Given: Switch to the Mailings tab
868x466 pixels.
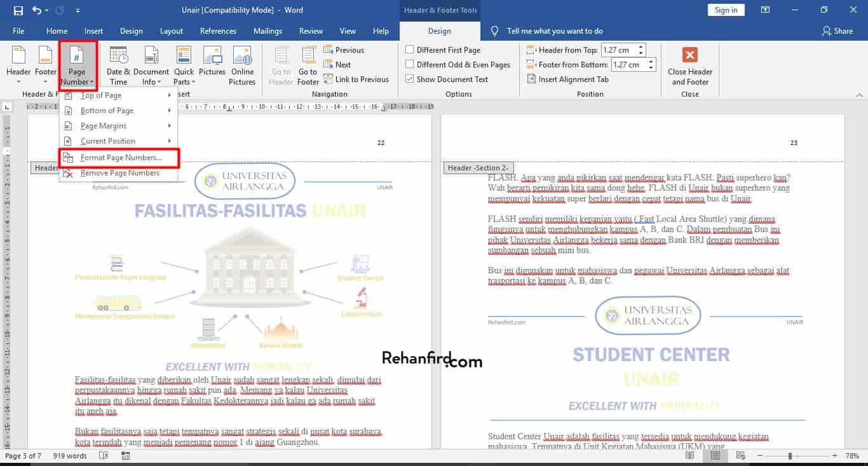Looking at the screenshot, I should pyautogui.click(x=268, y=31).
